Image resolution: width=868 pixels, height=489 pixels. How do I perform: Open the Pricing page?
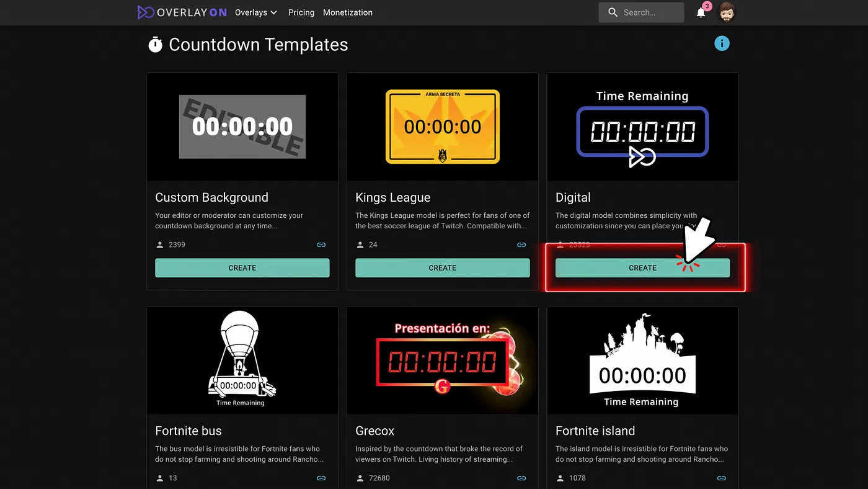coord(301,12)
